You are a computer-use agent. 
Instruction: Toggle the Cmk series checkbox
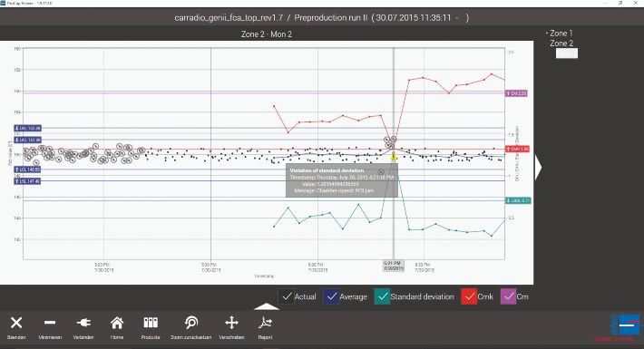[x=469, y=296]
